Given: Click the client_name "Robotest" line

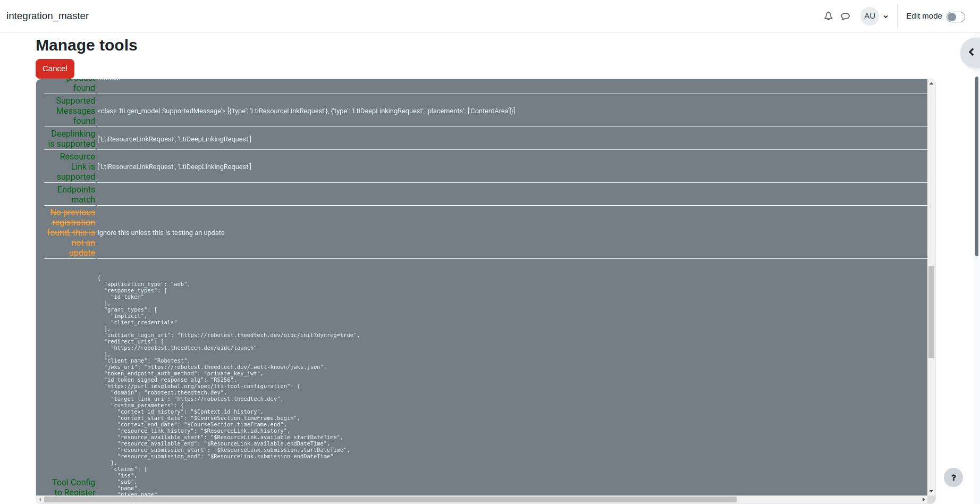Looking at the screenshot, I should coord(147,361).
